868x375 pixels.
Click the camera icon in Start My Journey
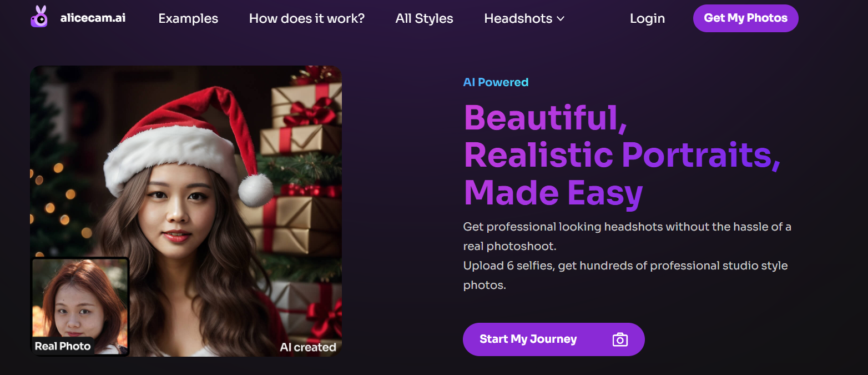(619, 339)
